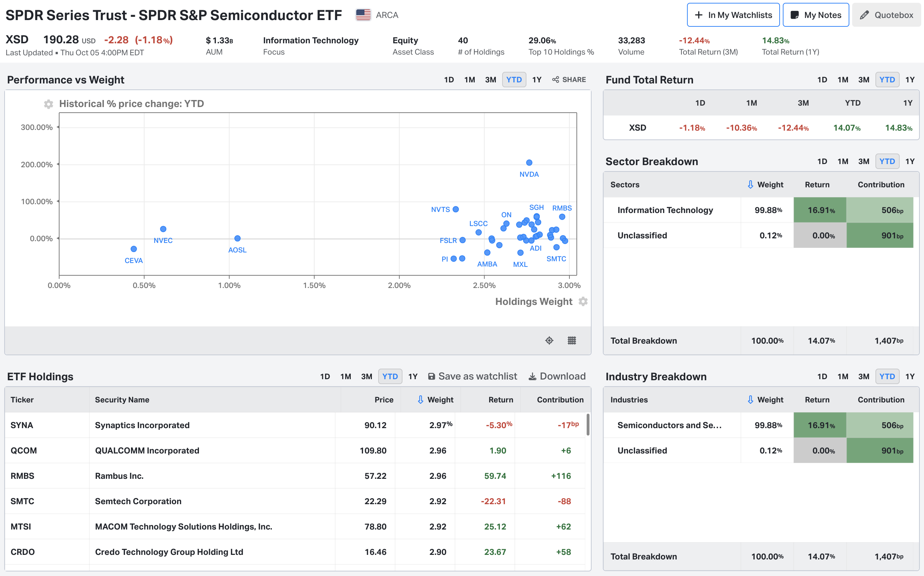
Task: Select the LSCC data point on chart
Action: [x=479, y=232]
